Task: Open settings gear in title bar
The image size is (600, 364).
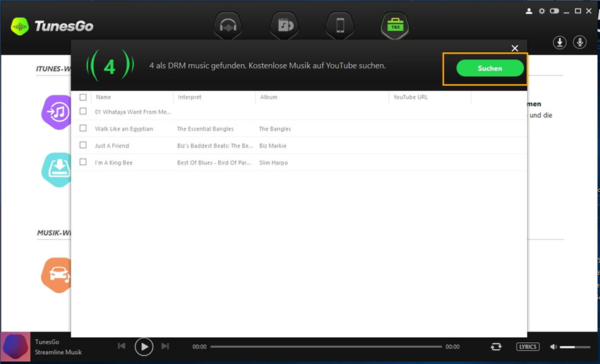Action: pos(542,11)
